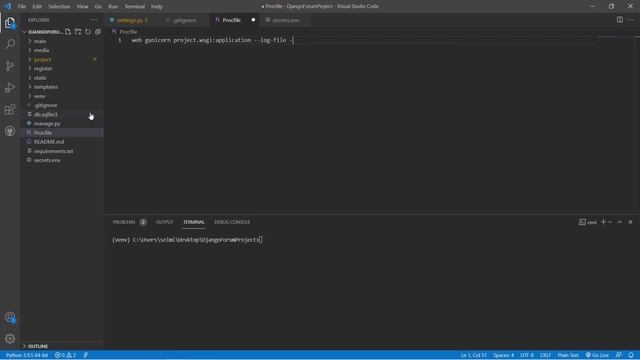Open secrets.env in the Explorer tree
Screen dimensions: 640x360
coord(47,160)
